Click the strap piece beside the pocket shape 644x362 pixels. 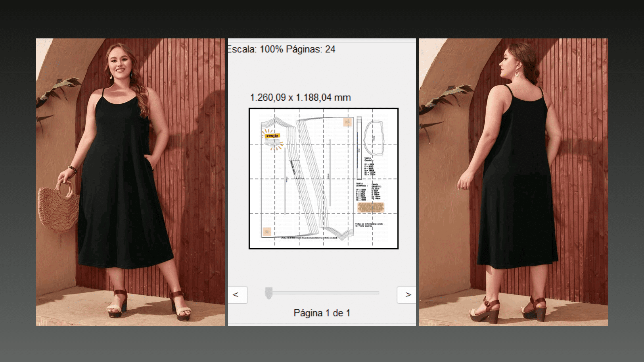[359, 146]
